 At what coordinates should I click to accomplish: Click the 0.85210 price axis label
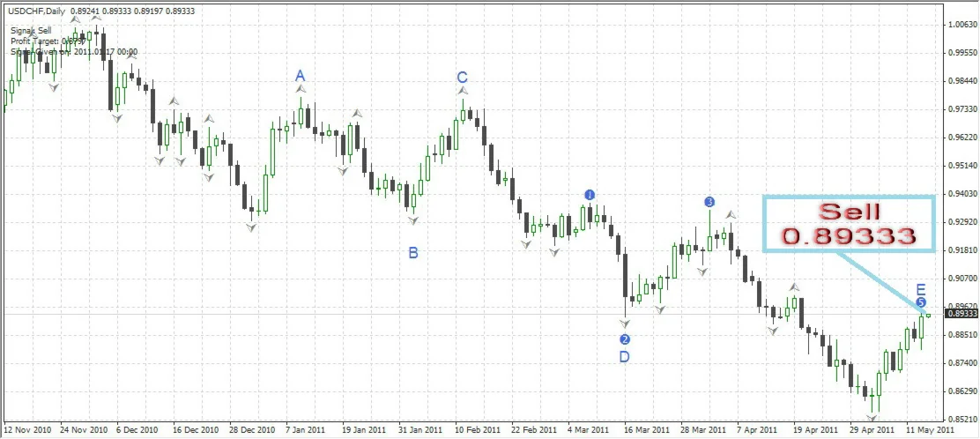(x=962, y=419)
